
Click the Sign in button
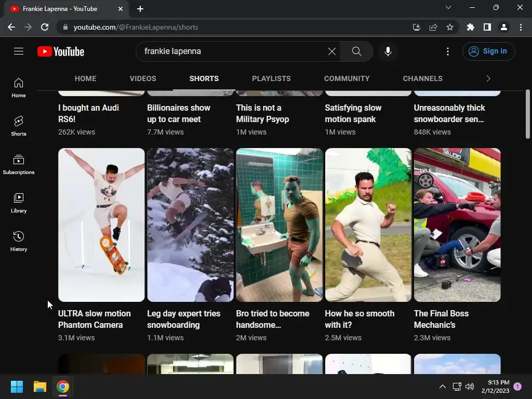coord(488,51)
